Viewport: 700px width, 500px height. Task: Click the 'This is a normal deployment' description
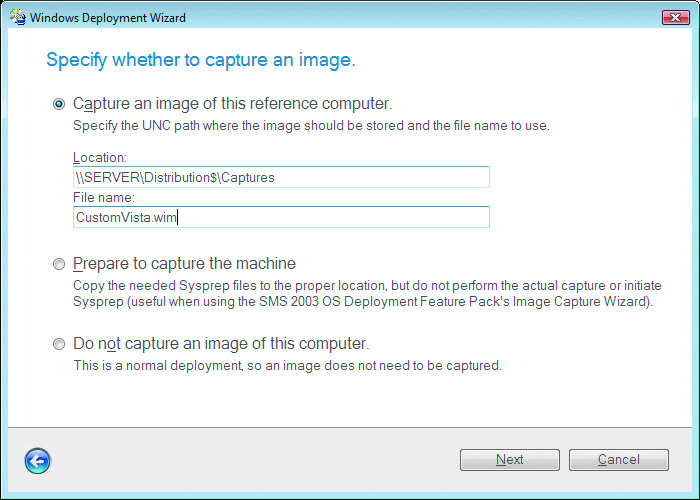[288, 365]
